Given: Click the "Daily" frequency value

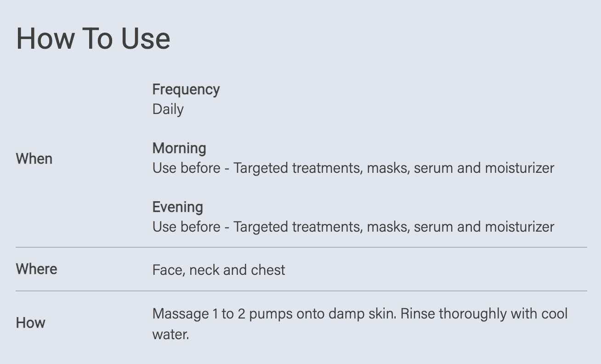Looking at the screenshot, I should click(168, 109).
